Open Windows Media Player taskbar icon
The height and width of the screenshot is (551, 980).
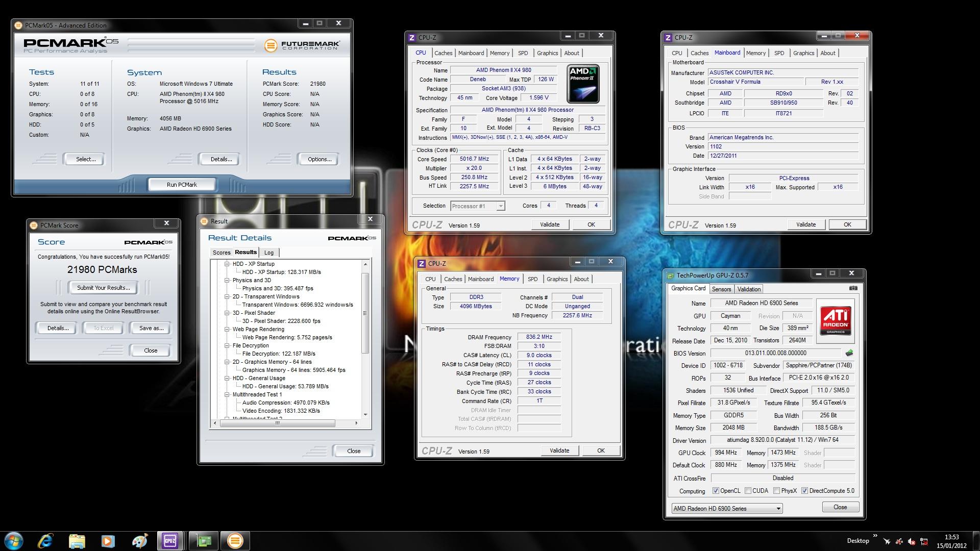pyautogui.click(x=108, y=541)
